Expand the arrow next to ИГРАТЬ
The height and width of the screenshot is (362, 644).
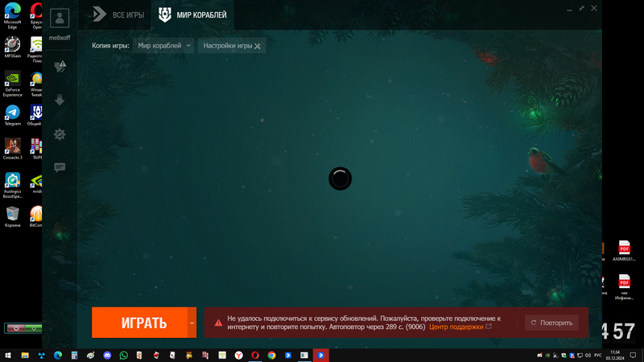[x=192, y=323]
